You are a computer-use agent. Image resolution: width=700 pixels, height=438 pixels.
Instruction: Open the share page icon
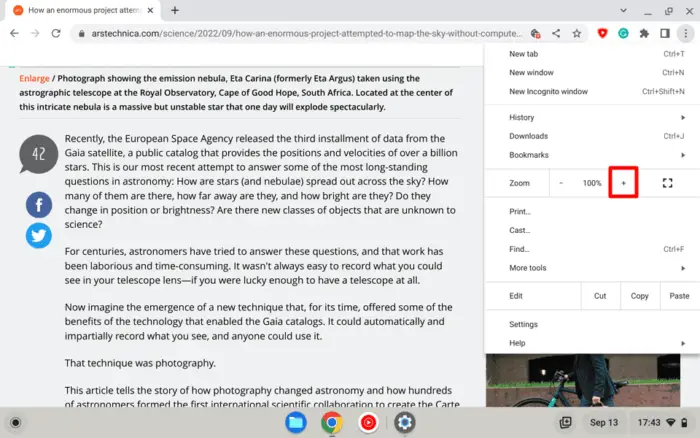coord(556,33)
